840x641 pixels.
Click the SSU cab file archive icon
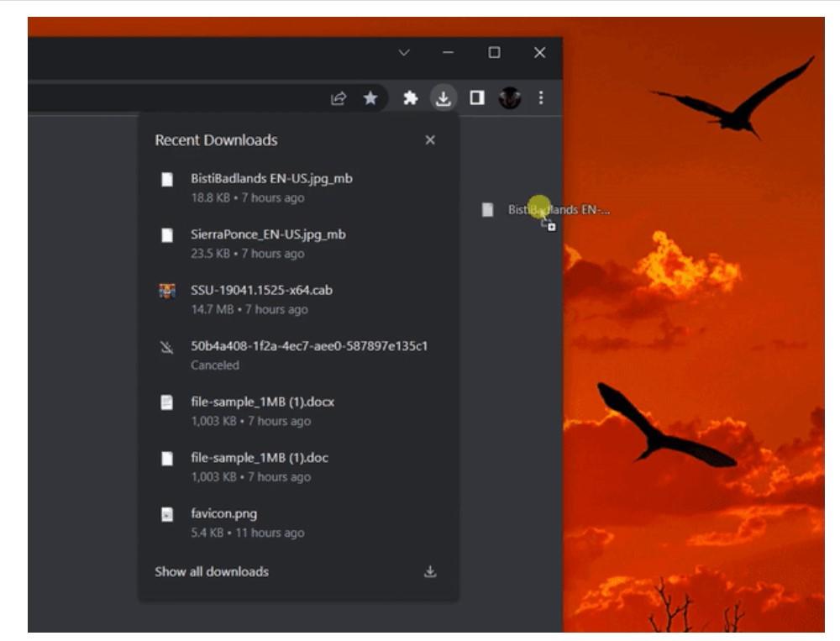167,291
